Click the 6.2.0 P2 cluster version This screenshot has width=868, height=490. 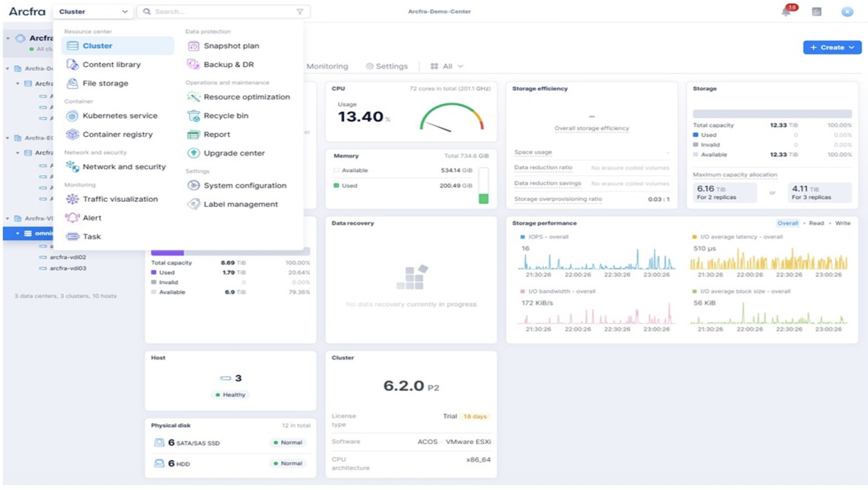[x=411, y=386]
